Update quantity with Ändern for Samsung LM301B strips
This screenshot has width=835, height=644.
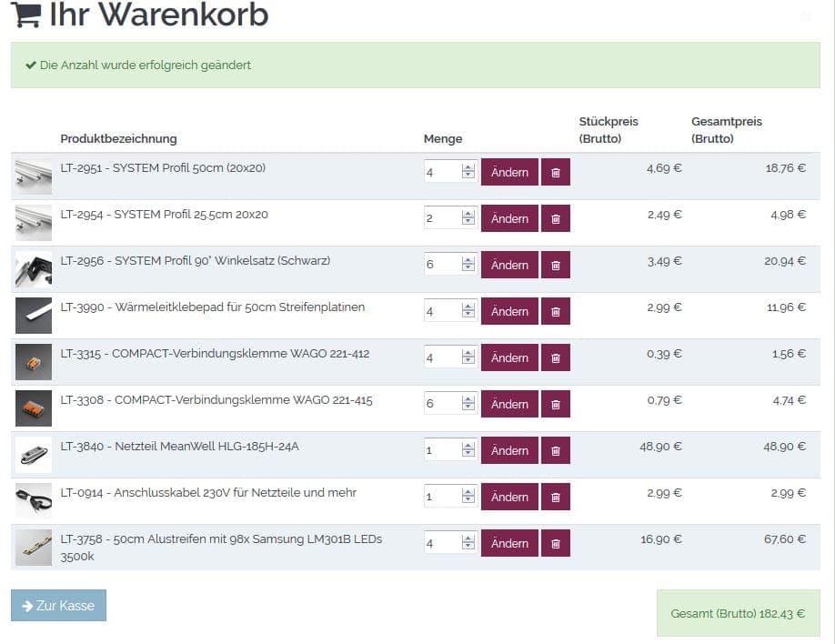[x=509, y=543]
